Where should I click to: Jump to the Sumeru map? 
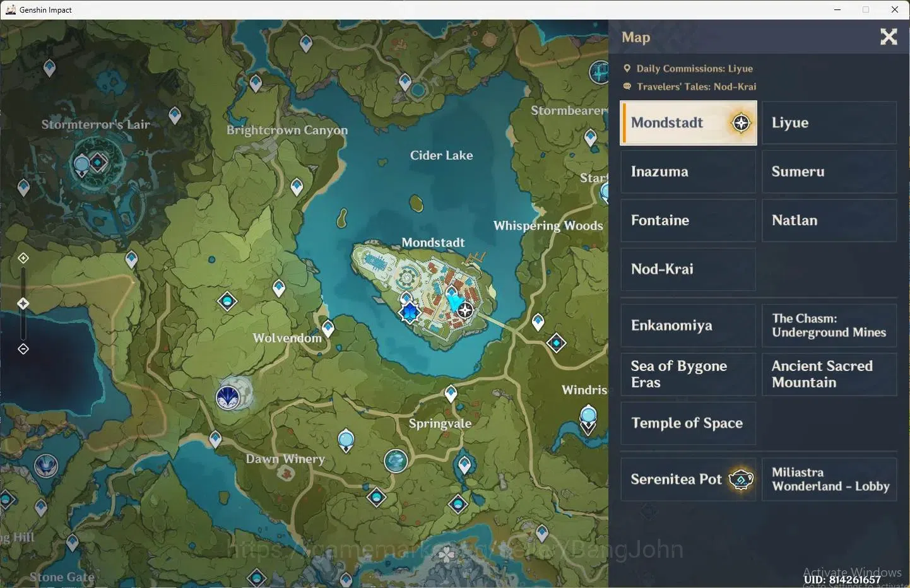point(829,172)
